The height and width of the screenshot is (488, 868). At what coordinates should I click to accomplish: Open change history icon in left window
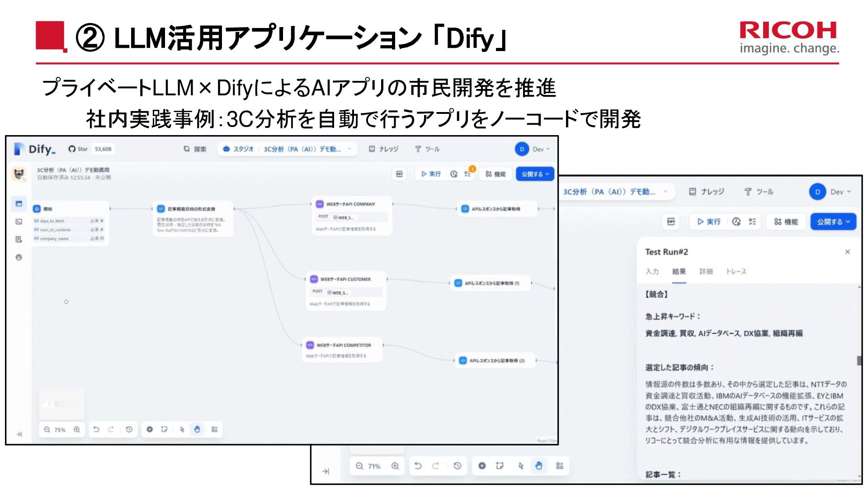[129, 429]
